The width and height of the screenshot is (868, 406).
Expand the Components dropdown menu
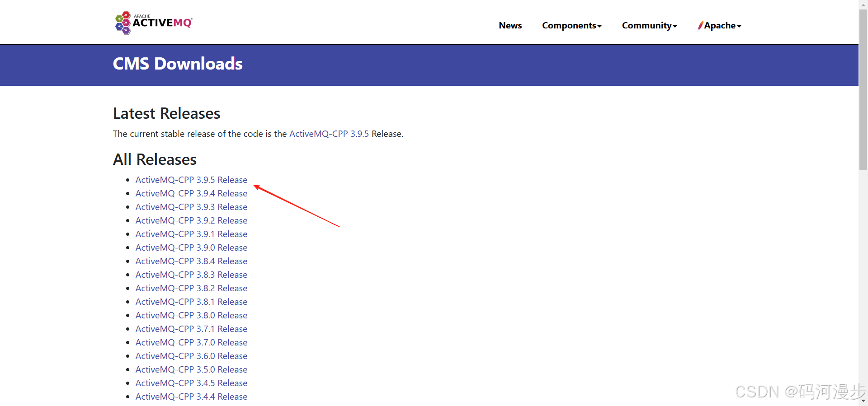point(571,26)
